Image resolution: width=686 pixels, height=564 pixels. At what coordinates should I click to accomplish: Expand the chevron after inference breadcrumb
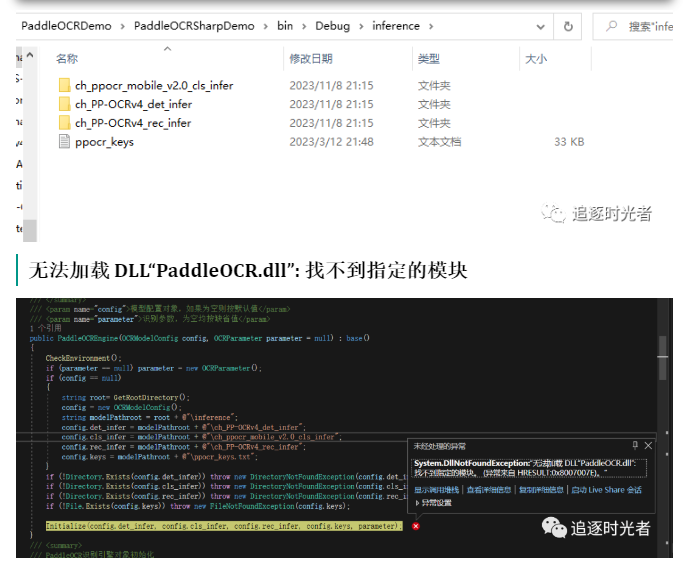tap(431, 27)
